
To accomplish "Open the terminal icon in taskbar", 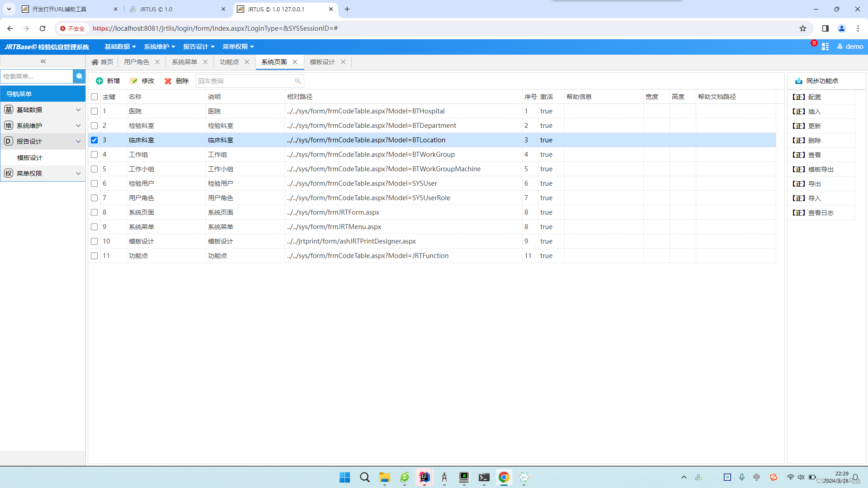I will click(484, 477).
